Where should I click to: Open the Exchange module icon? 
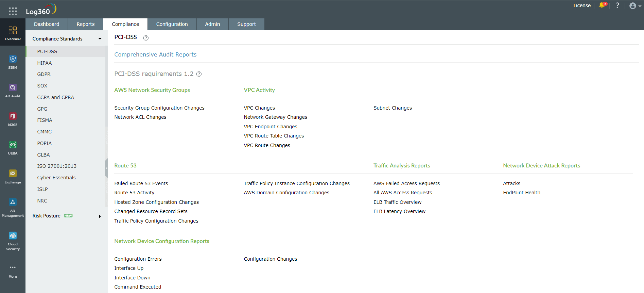[13, 177]
